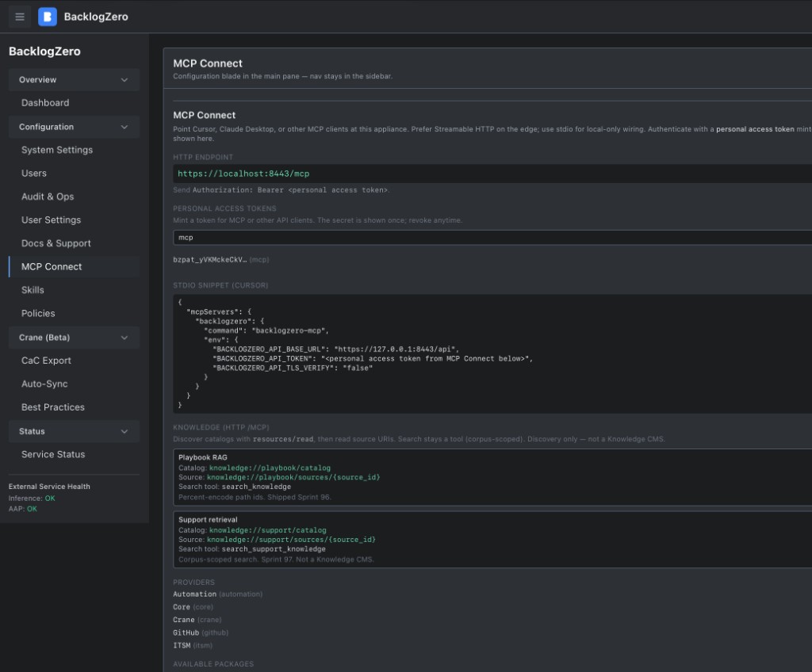Click Inference: OK health status

click(x=32, y=498)
